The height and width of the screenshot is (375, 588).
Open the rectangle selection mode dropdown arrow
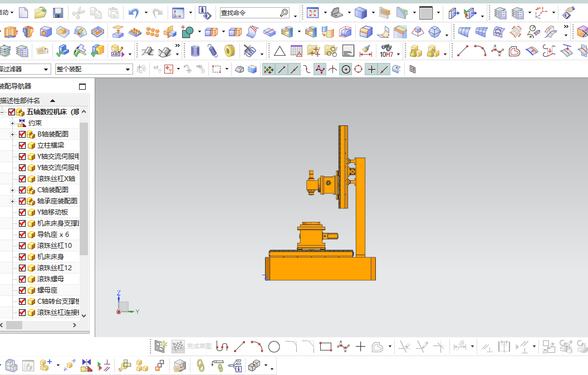click(x=227, y=70)
